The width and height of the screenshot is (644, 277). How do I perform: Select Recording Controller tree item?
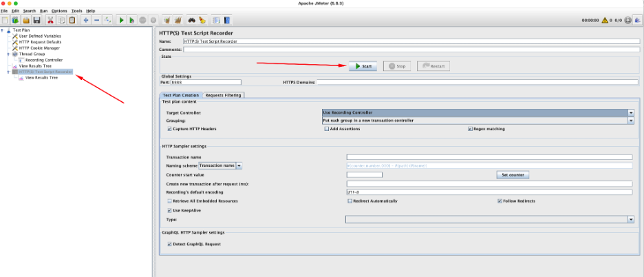point(41,60)
